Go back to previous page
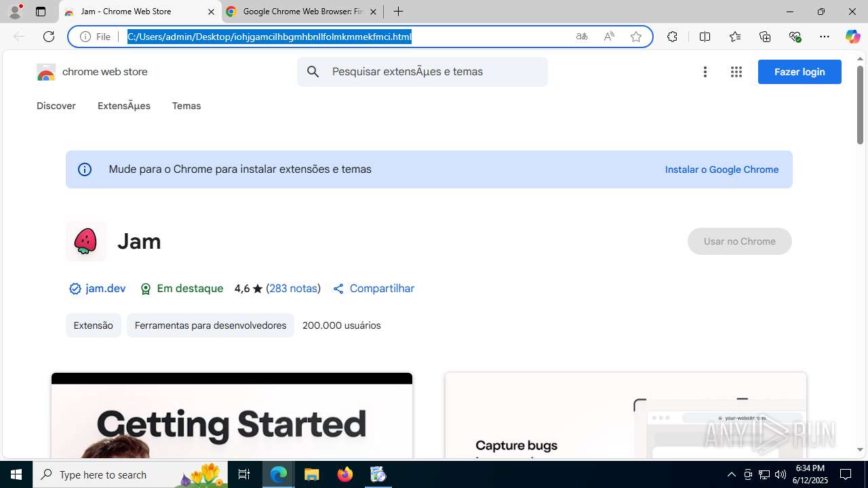868x488 pixels. tap(19, 37)
